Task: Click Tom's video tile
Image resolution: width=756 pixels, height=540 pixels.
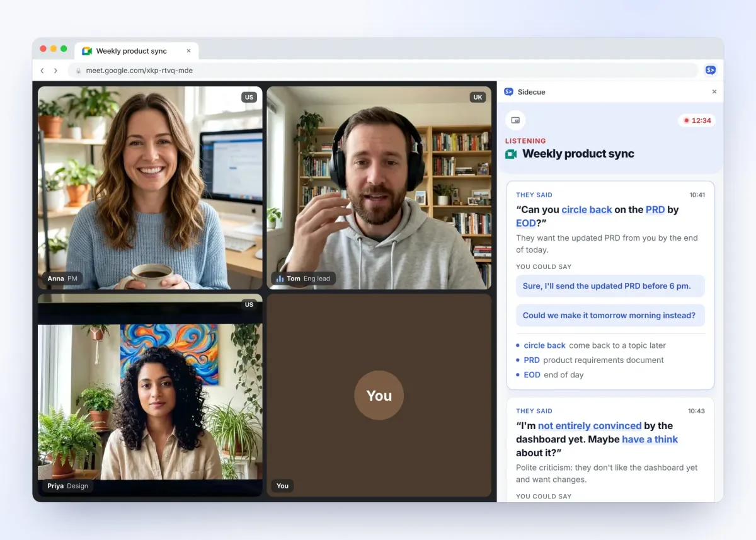Action: (x=379, y=188)
